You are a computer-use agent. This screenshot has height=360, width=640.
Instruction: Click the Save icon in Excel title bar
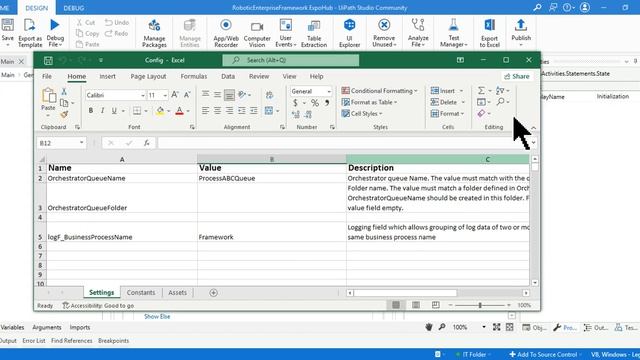click(x=48, y=60)
